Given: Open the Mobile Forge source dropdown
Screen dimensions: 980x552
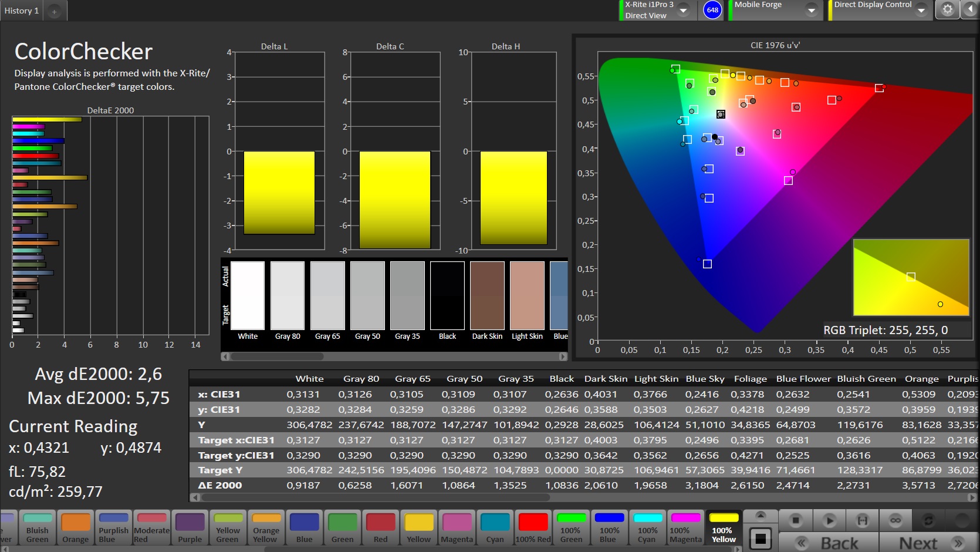Looking at the screenshot, I should [x=812, y=10].
